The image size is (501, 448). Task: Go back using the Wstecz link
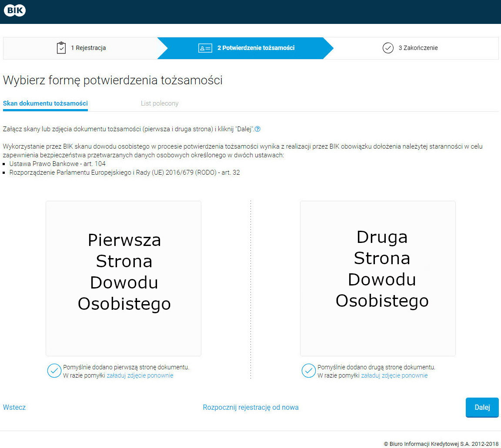point(14,408)
